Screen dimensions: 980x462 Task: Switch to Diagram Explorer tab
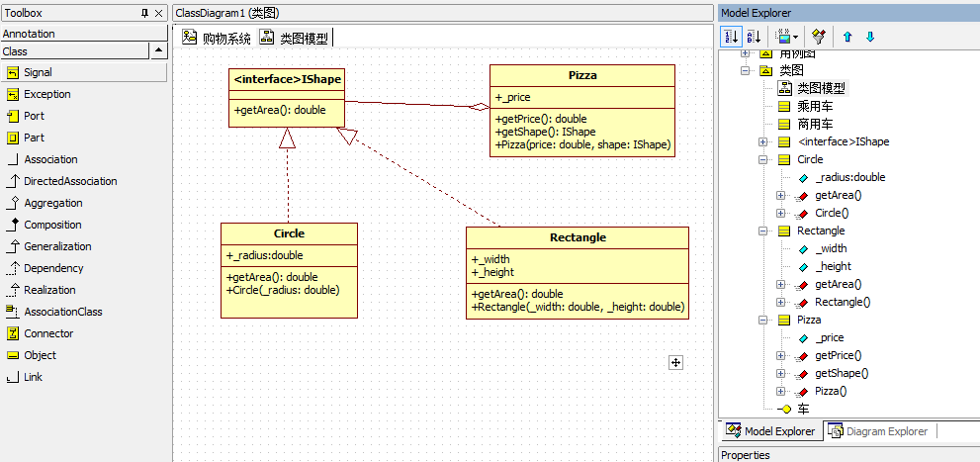(878, 431)
